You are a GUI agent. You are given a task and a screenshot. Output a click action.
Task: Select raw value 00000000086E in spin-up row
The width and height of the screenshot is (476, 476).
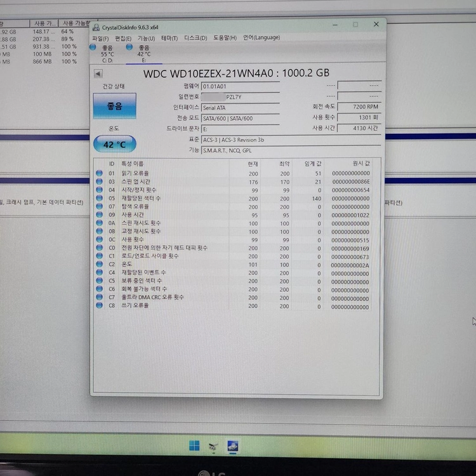tap(351, 182)
